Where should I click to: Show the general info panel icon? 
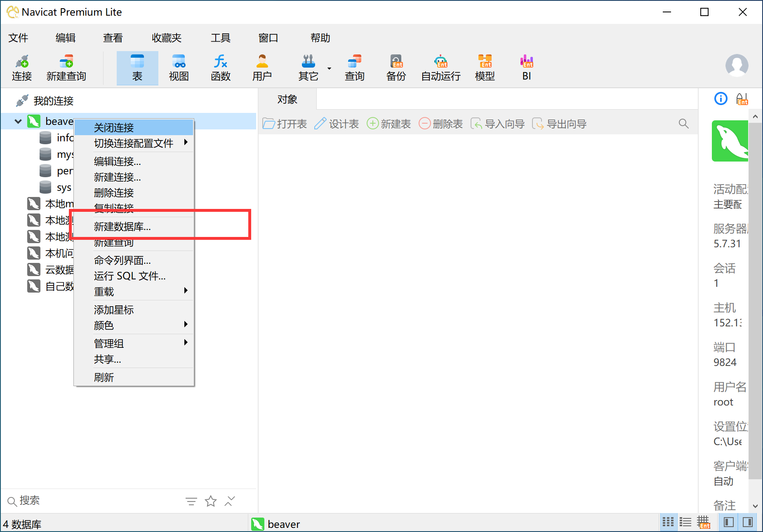(x=721, y=99)
